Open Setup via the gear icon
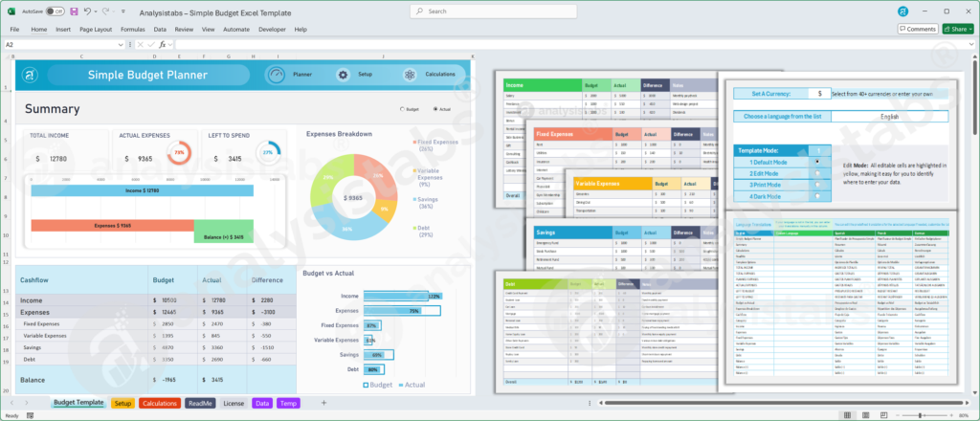Image resolution: width=980 pixels, height=421 pixels. pos(343,75)
